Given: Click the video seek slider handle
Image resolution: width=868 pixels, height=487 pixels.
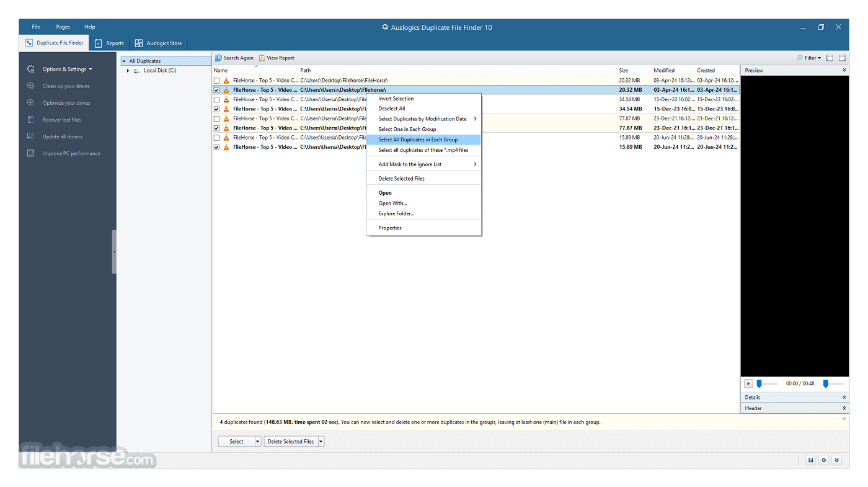Looking at the screenshot, I should pos(759,384).
